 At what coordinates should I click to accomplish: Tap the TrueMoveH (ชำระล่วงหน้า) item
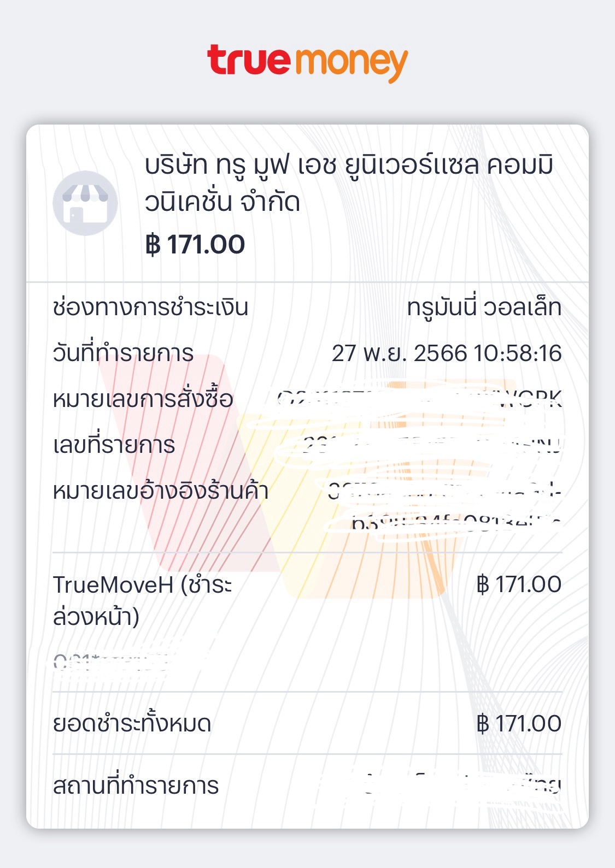click(142, 600)
